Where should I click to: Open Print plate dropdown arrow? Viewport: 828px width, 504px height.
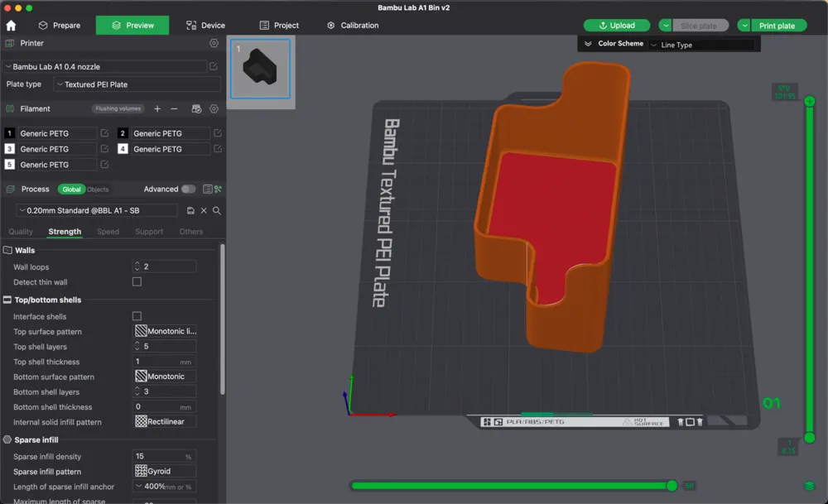click(x=744, y=26)
